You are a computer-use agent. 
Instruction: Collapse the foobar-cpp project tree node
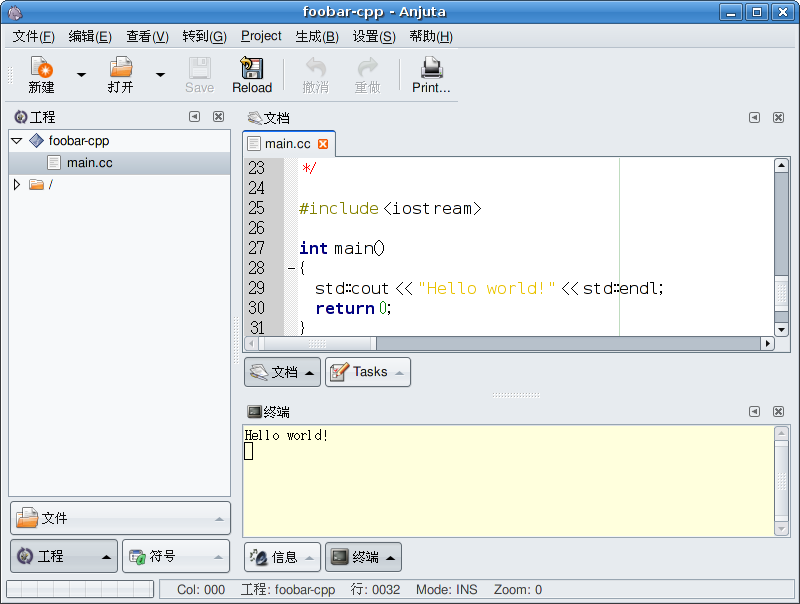pos(17,140)
